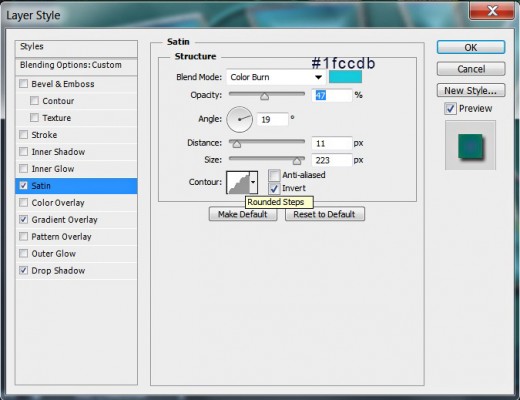Disable the Drop Shadow effect checkbox
This screenshot has height=400, width=520.
23,270
